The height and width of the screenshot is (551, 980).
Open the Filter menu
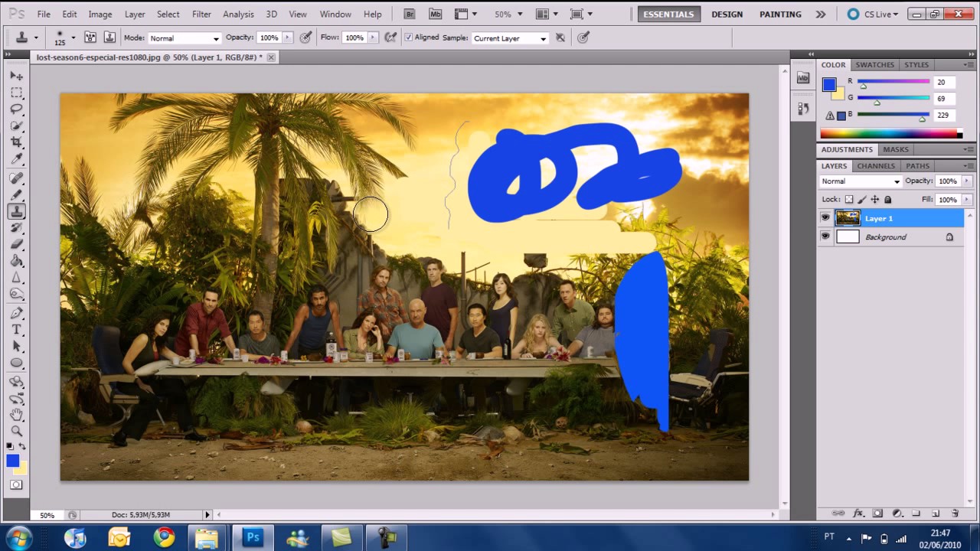coord(201,14)
